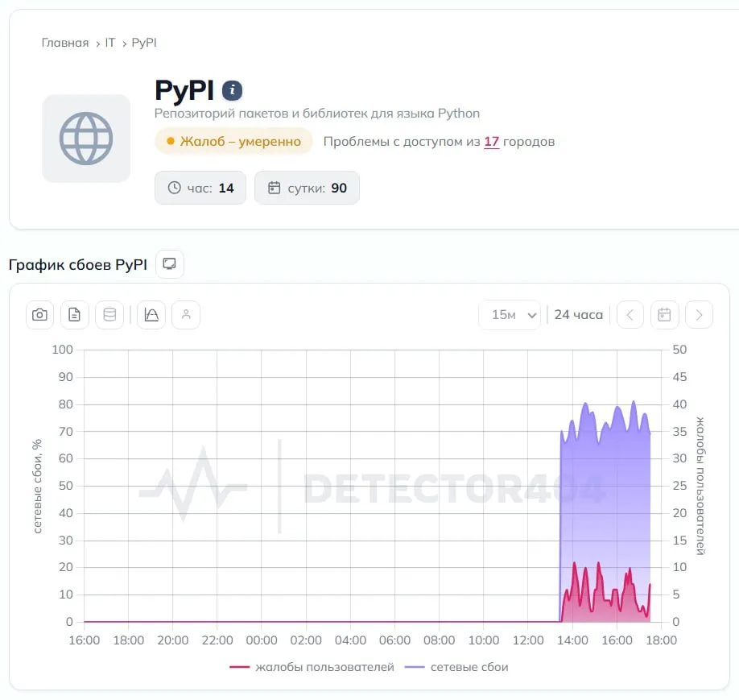Click the user complaints person icon
Viewport: 739px width, 700px height.
[186, 315]
